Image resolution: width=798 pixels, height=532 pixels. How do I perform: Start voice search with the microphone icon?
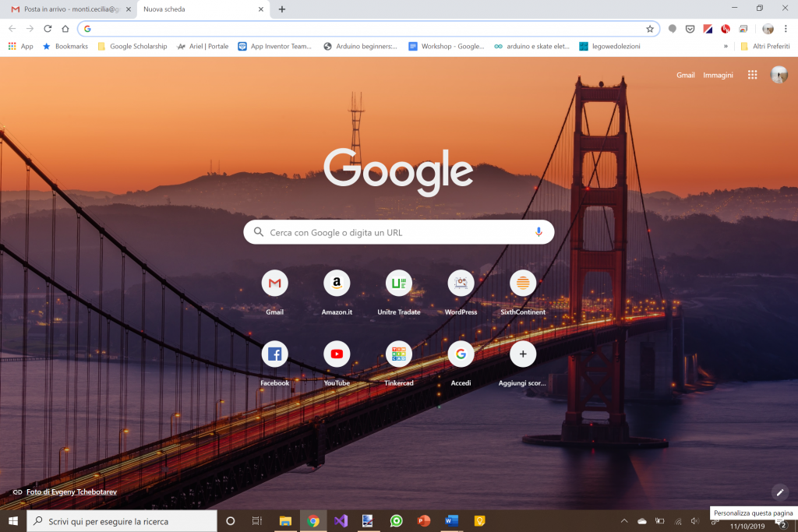click(538, 232)
